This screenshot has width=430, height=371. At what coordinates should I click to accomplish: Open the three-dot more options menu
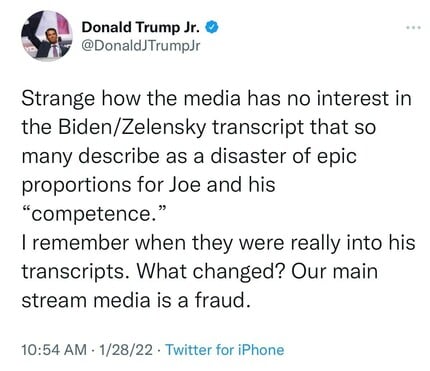[414, 27]
